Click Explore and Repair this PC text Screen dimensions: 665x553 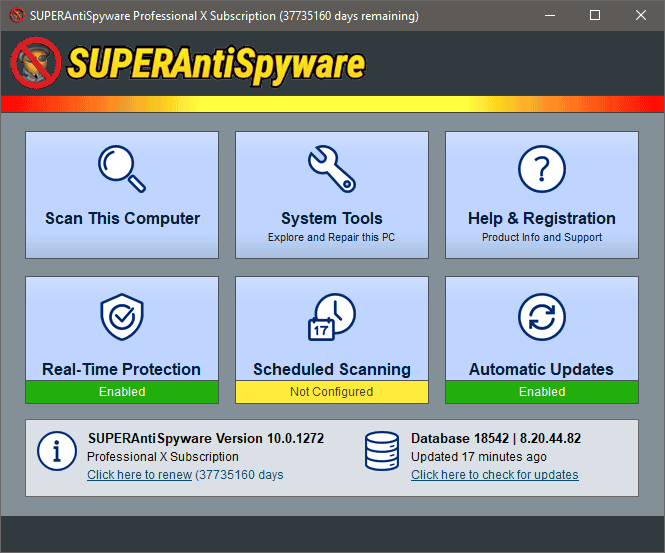click(x=331, y=237)
